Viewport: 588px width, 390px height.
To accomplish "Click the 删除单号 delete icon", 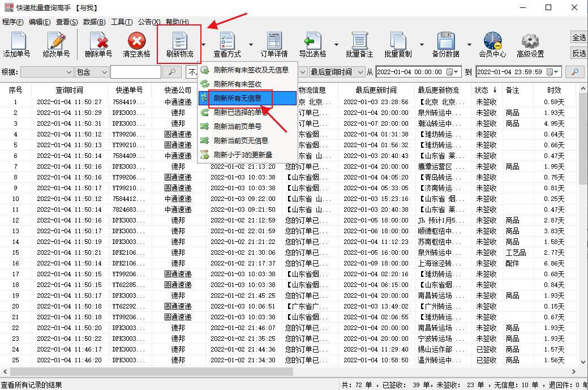I will (99, 44).
